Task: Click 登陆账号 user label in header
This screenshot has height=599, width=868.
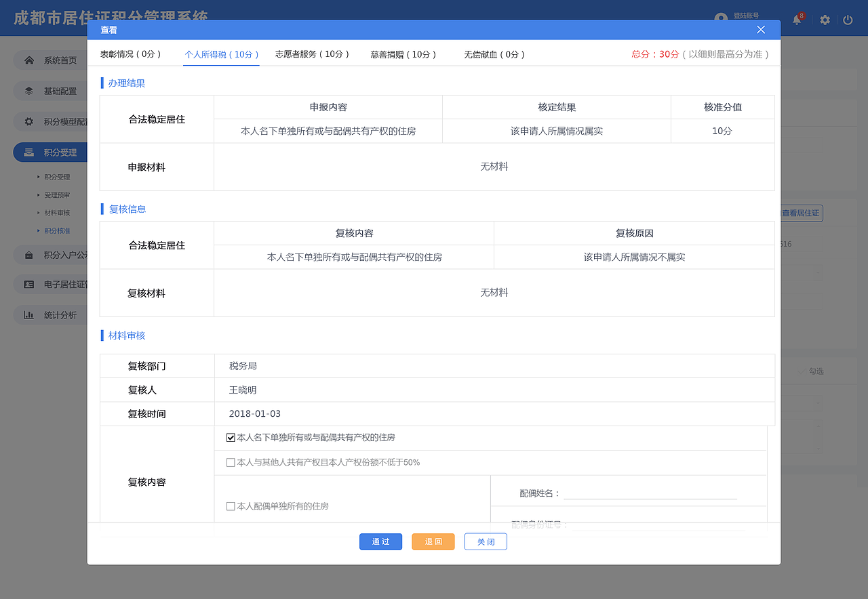Action: [746, 15]
